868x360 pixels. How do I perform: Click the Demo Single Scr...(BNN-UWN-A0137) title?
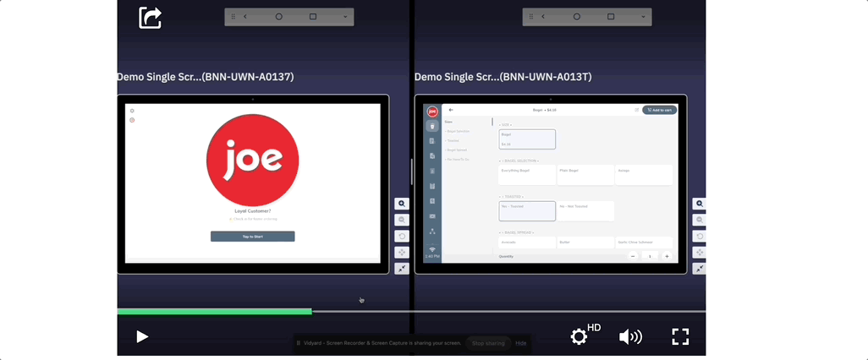point(206,78)
